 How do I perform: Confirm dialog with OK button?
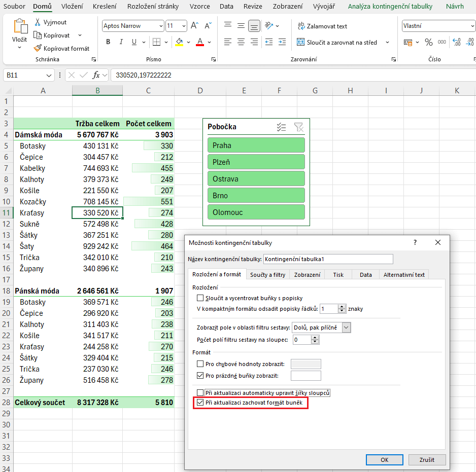pyautogui.click(x=384, y=460)
